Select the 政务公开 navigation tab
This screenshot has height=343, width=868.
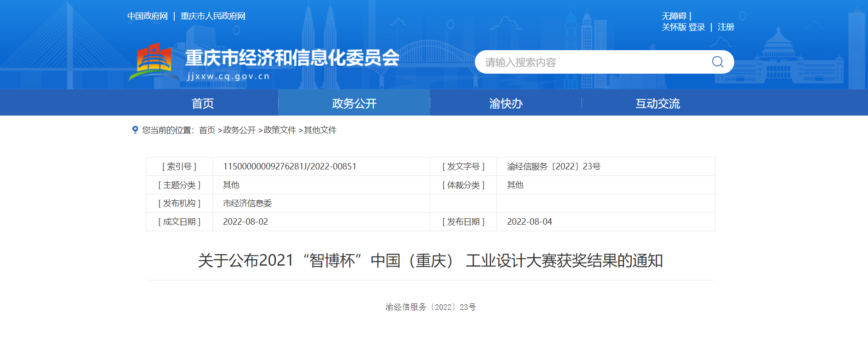pos(354,103)
